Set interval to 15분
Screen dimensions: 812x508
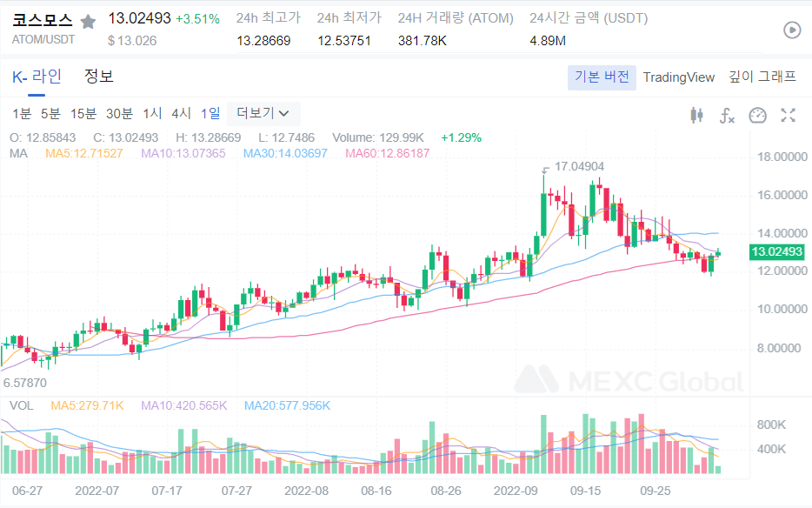(83, 114)
